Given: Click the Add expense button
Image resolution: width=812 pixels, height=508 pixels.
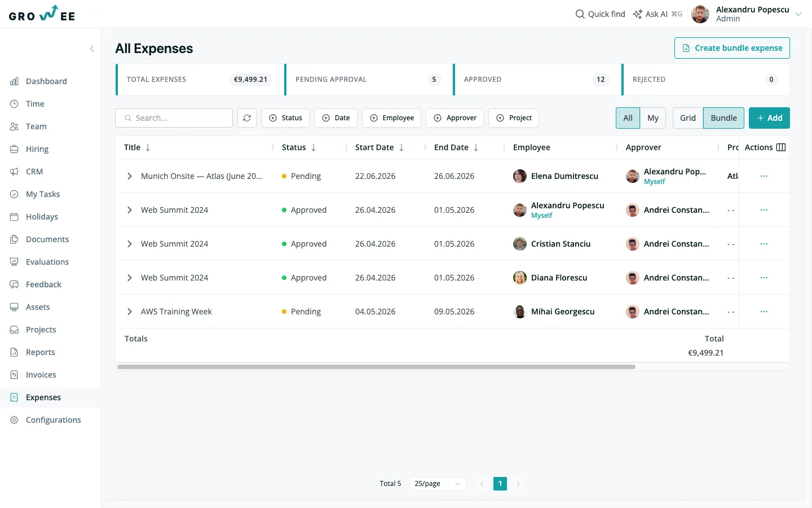Looking at the screenshot, I should (x=769, y=118).
